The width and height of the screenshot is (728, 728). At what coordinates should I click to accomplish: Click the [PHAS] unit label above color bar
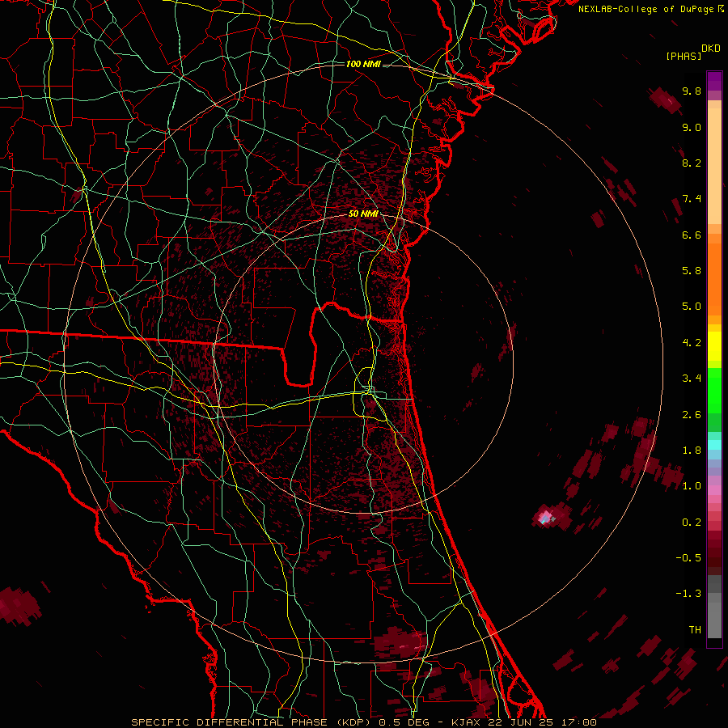click(684, 57)
